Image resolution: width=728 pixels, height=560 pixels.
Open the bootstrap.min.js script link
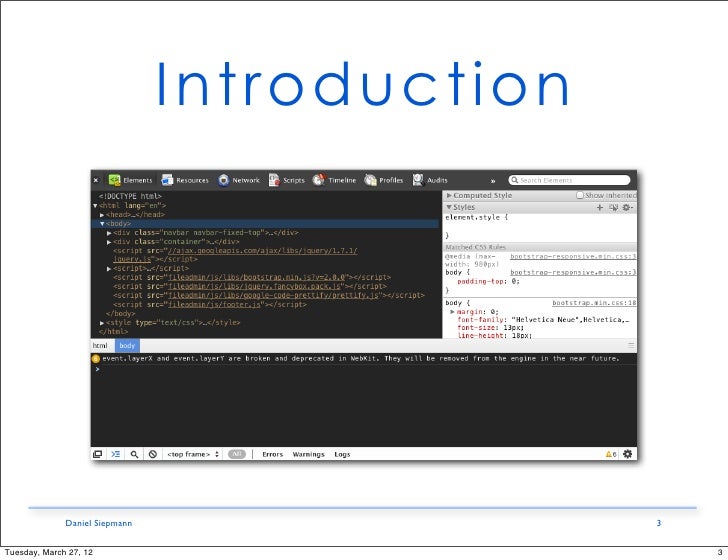pos(257,277)
